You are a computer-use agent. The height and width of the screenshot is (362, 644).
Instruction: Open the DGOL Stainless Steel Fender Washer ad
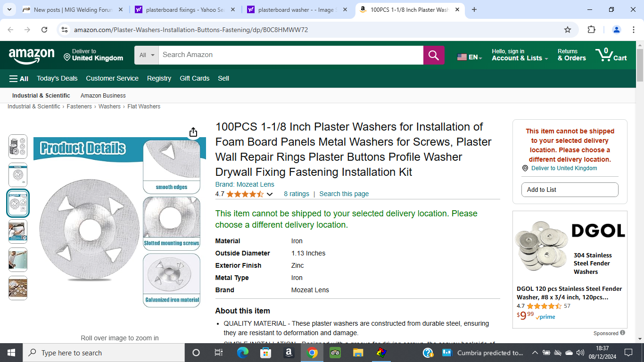570,269
